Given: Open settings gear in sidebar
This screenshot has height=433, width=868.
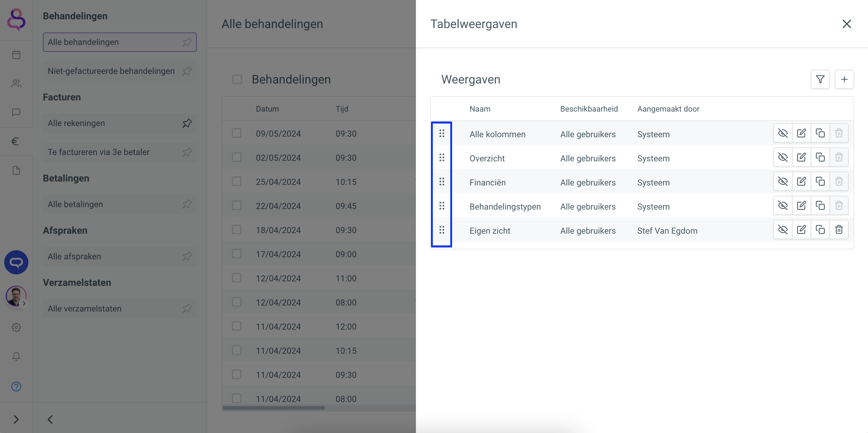Looking at the screenshot, I should tap(16, 327).
